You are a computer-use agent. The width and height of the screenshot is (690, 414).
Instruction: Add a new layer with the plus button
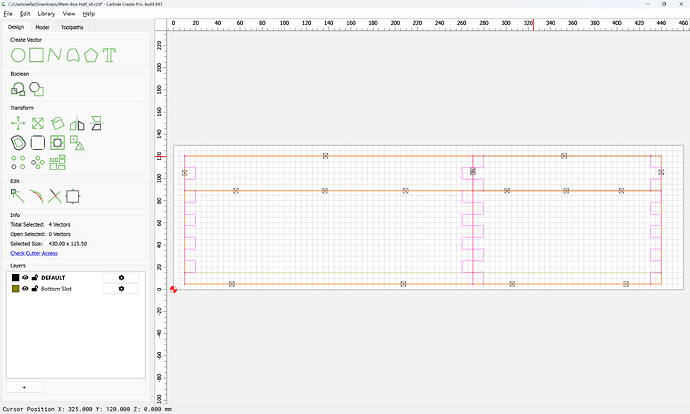click(x=24, y=387)
